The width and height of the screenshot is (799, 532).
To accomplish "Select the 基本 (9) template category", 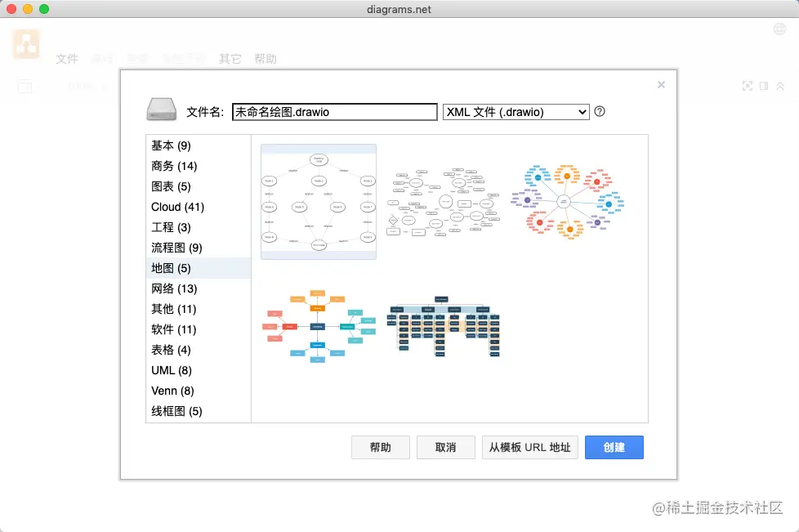I will pyautogui.click(x=199, y=145).
